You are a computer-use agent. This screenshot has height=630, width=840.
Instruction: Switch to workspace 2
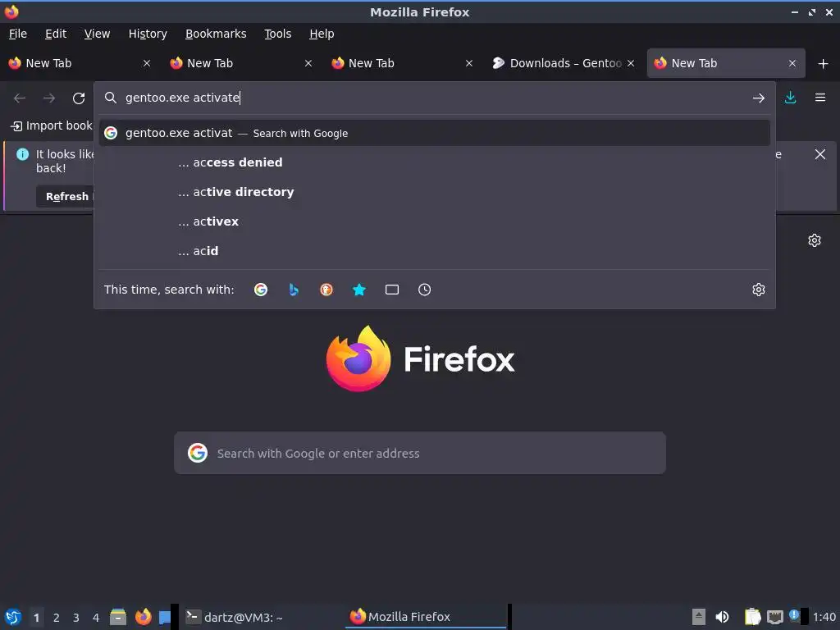57,618
